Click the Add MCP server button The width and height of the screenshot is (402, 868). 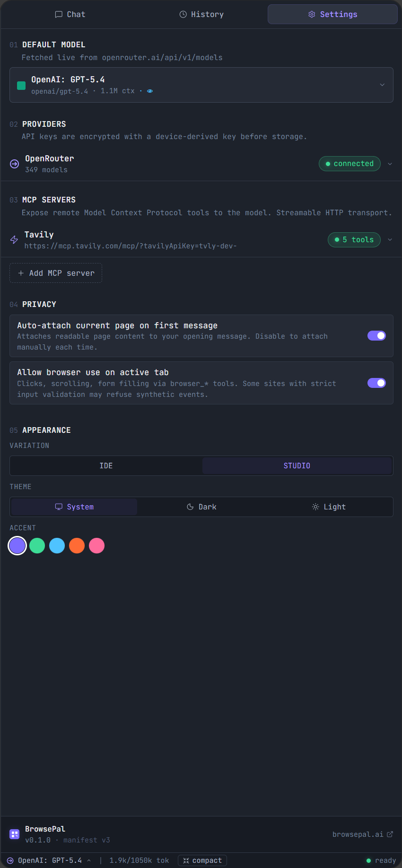tap(55, 273)
